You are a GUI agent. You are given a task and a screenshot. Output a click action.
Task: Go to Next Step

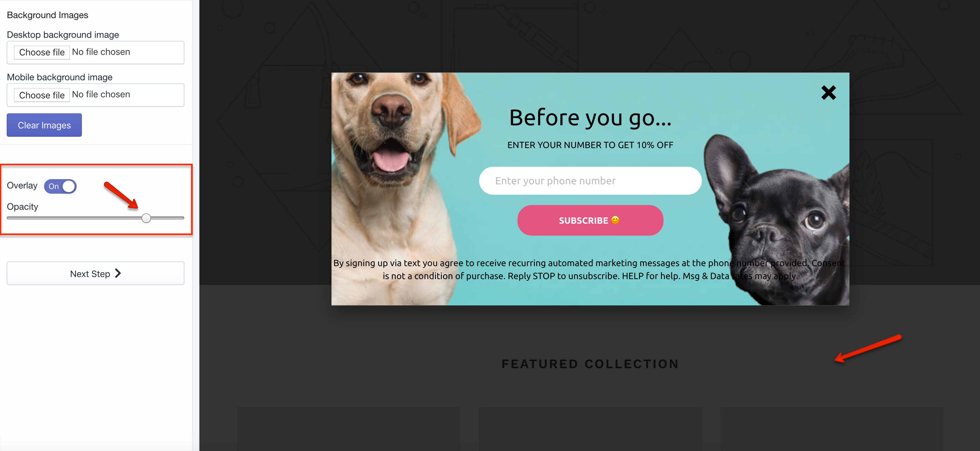pos(96,273)
